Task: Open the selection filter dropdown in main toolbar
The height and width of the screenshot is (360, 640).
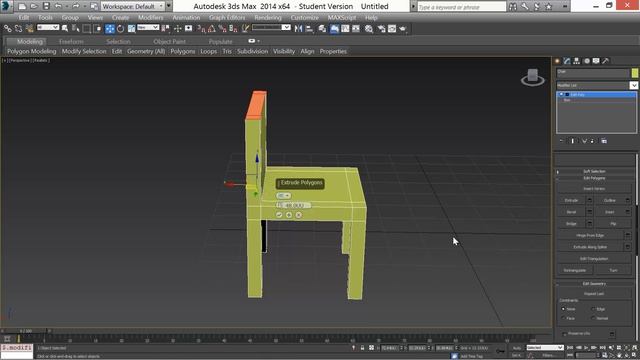Action: pyautogui.click(x=48, y=27)
